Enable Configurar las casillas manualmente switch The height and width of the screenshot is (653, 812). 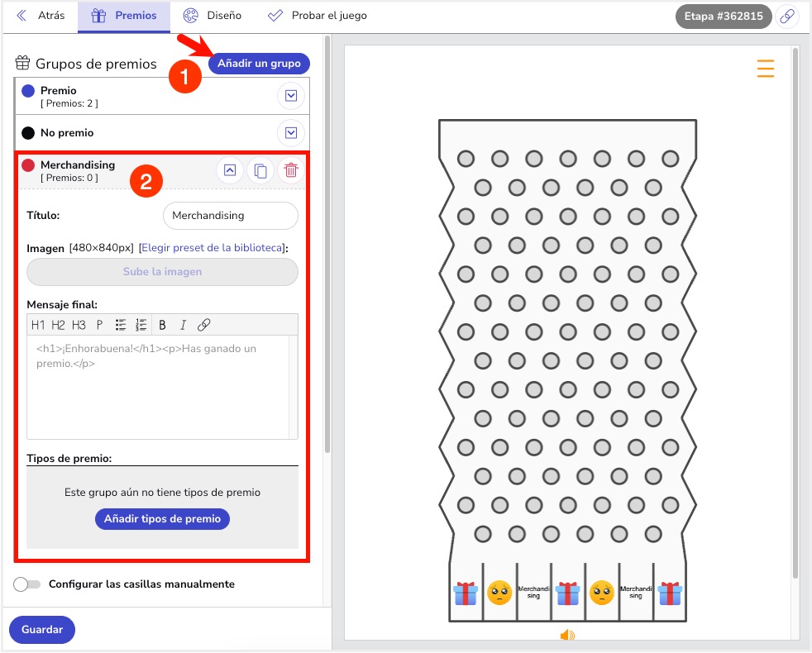(x=27, y=584)
